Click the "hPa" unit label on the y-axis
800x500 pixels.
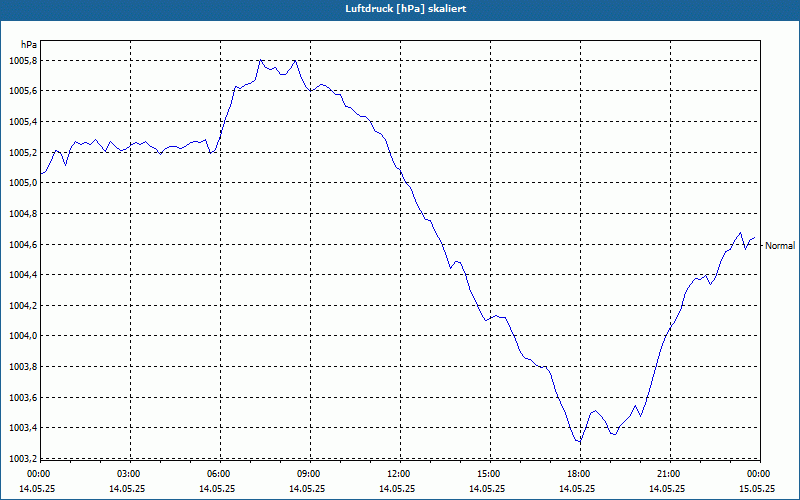[29, 45]
